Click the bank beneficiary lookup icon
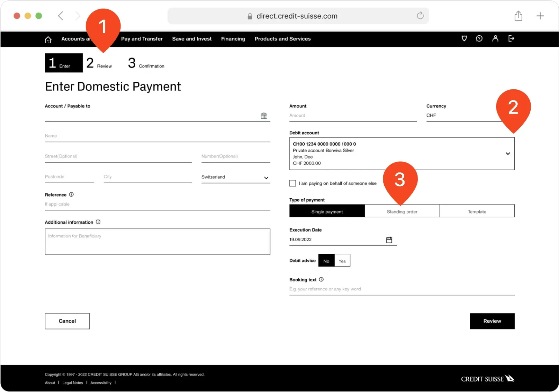This screenshot has width=559, height=392. click(x=264, y=116)
